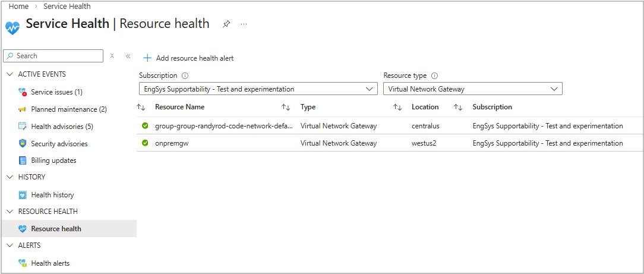Collapse the ACTIVE EVENTS section
This screenshot has width=644, height=274.
[x=10, y=74]
